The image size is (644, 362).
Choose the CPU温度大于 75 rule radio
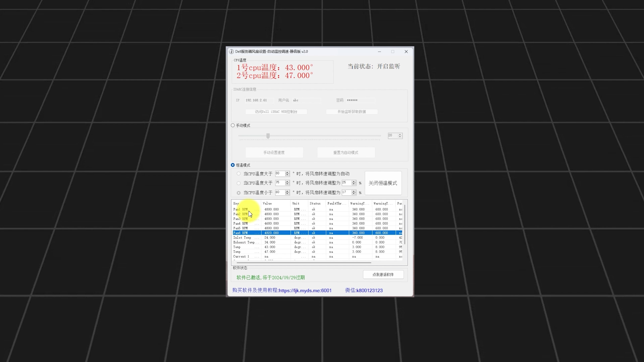[x=238, y=183]
